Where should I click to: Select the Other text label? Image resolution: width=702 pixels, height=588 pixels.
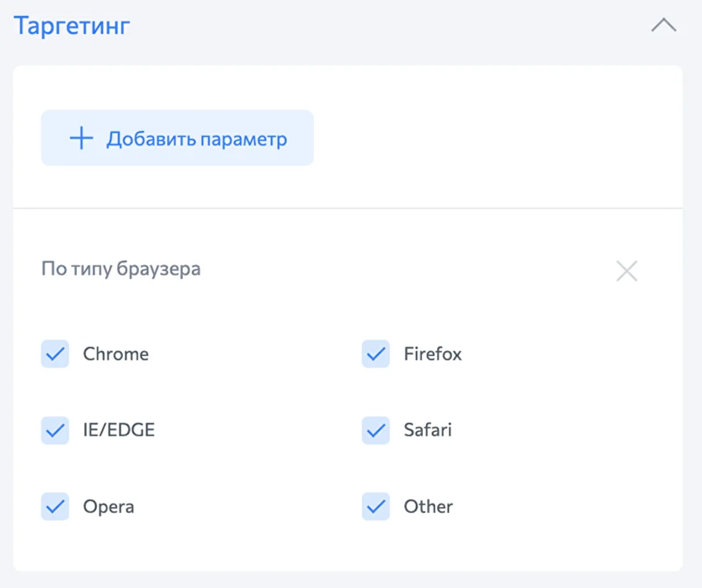click(428, 507)
